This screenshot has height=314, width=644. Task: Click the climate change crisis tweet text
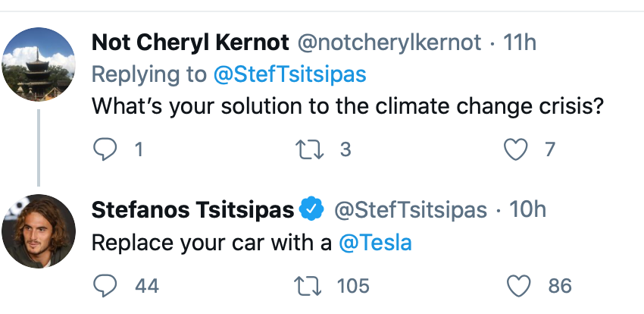(x=348, y=106)
